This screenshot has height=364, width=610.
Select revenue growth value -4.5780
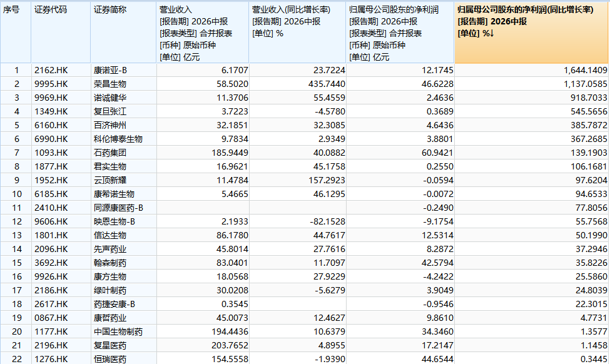[x=329, y=111]
